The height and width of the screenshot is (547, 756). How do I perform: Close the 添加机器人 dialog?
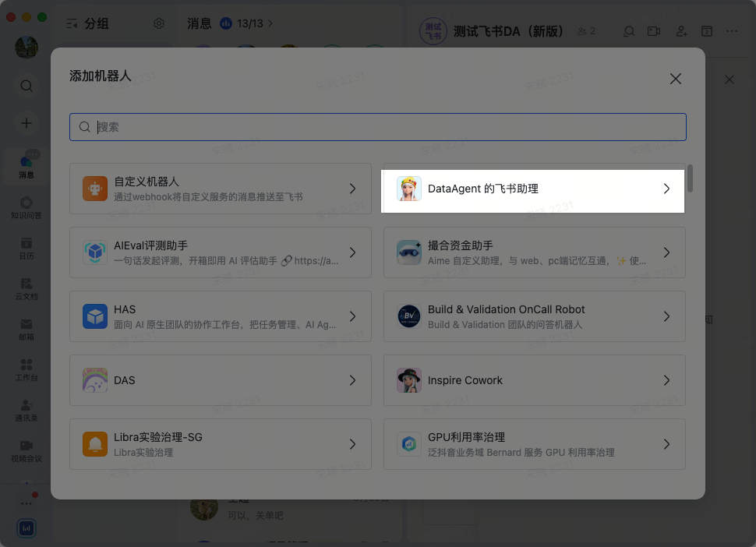point(676,79)
